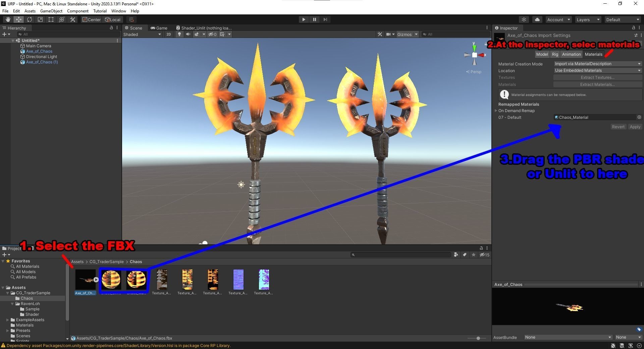644x349 pixels.
Task: Toggle 2D view mode
Action: click(x=168, y=34)
